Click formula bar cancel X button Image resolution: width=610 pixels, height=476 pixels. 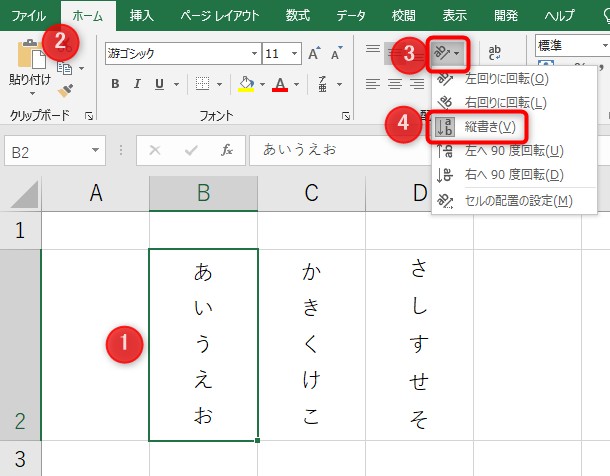(x=155, y=150)
